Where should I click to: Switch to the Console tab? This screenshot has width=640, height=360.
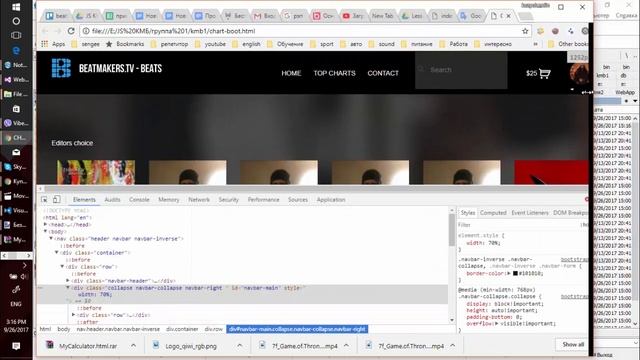click(139, 200)
